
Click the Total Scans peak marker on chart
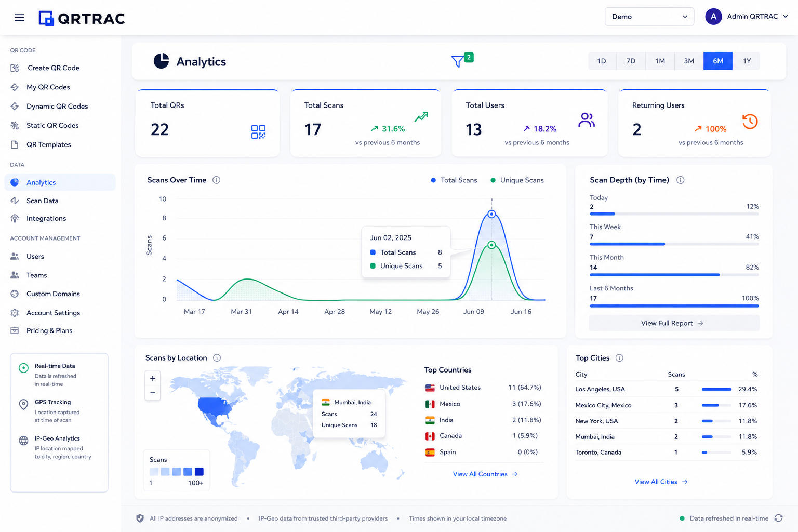(491, 214)
